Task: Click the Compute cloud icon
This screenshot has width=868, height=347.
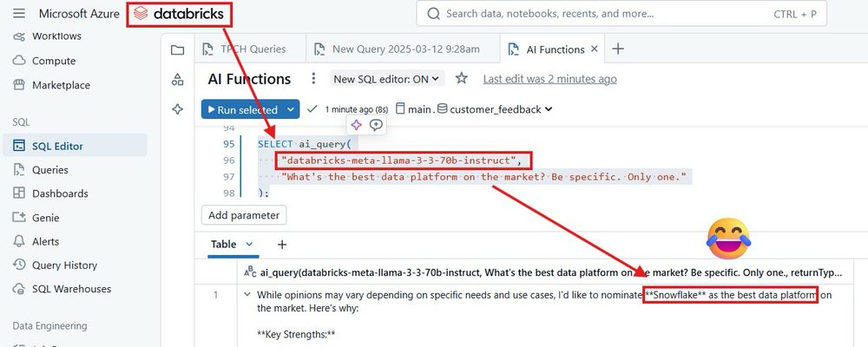Action: click(19, 61)
